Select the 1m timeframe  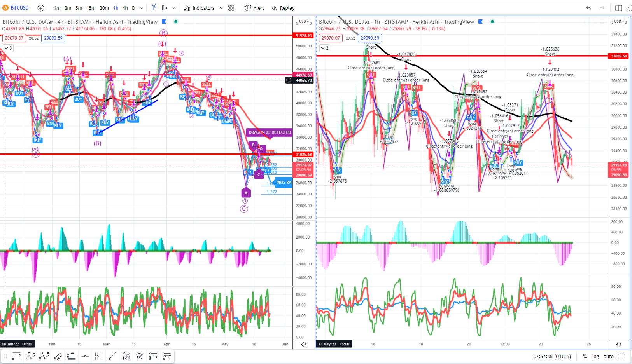coord(57,8)
